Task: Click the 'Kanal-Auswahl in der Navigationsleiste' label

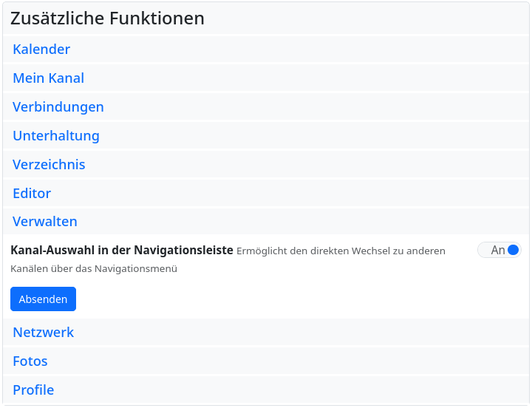Action: 122,251
